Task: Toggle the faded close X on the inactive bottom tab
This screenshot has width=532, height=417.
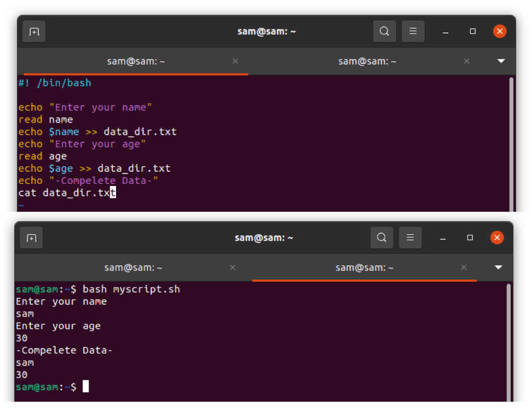Action: point(233,268)
